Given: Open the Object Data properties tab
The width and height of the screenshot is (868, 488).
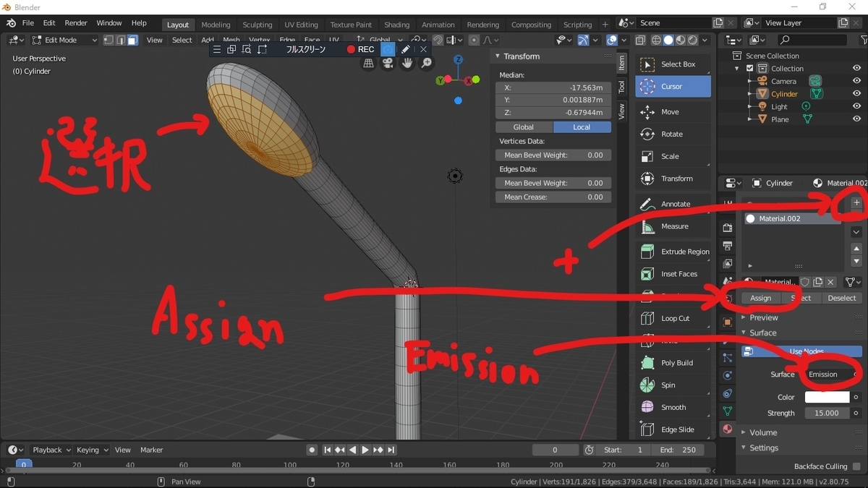Looking at the screenshot, I should point(728,411).
